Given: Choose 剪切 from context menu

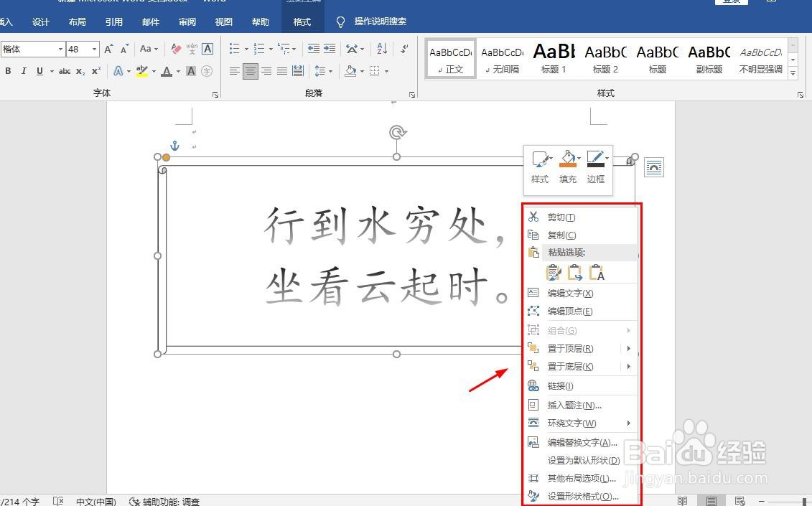Looking at the screenshot, I should [581, 217].
